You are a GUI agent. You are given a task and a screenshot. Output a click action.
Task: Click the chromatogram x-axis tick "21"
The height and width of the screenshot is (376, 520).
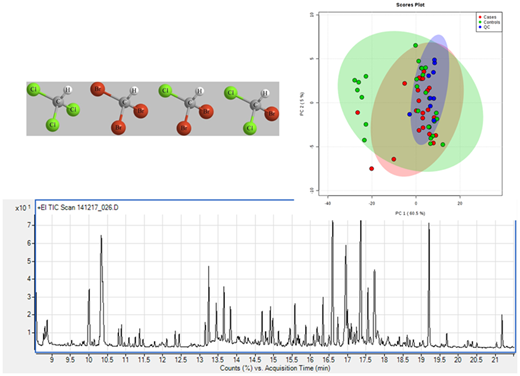495,360
